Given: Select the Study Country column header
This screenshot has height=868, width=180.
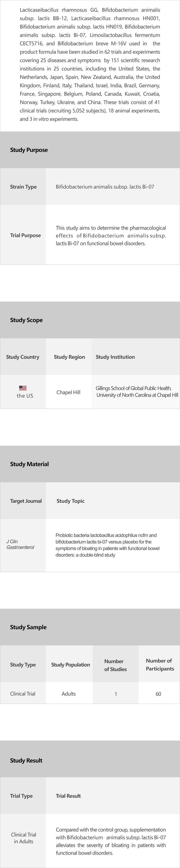Looking at the screenshot, I should [x=23, y=357].
